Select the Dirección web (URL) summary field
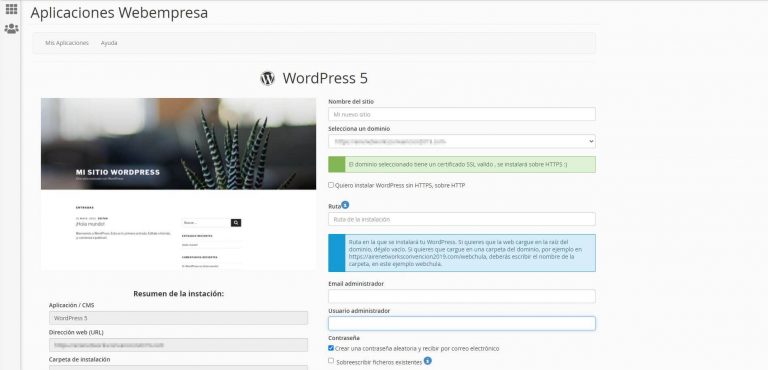 point(178,345)
